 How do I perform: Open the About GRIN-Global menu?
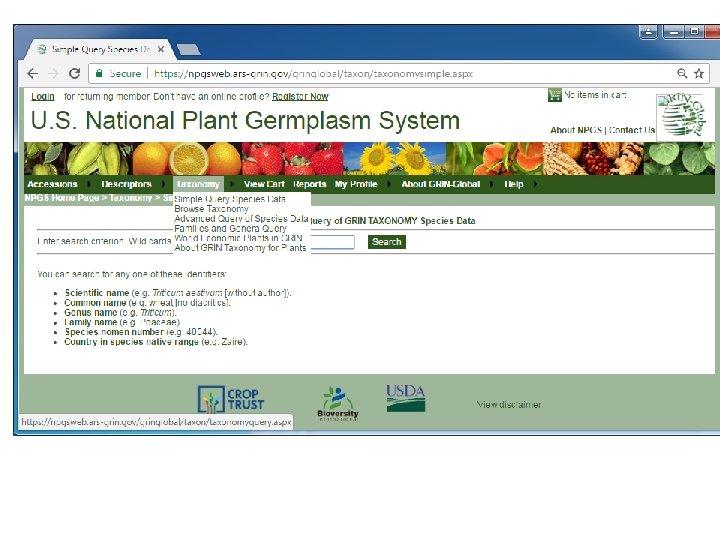pyautogui.click(x=441, y=184)
